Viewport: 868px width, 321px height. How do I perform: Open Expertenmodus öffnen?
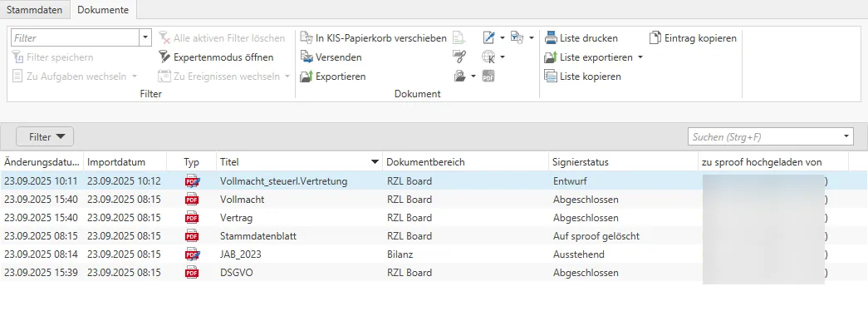tap(216, 57)
